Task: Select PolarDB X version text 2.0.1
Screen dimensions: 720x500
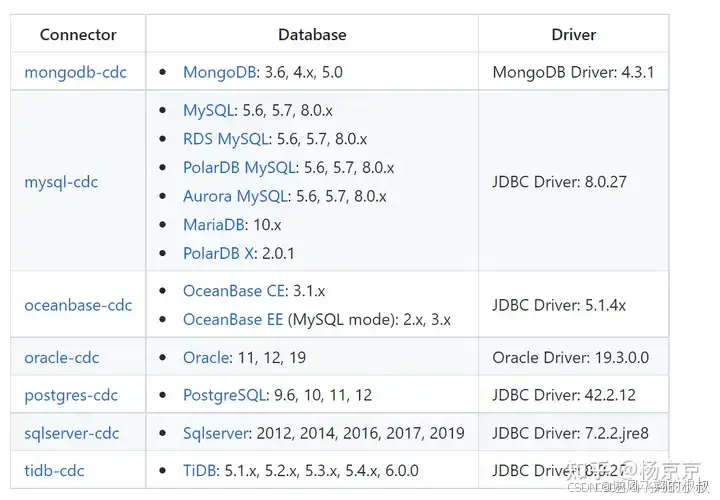Action: click(x=278, y=253)
